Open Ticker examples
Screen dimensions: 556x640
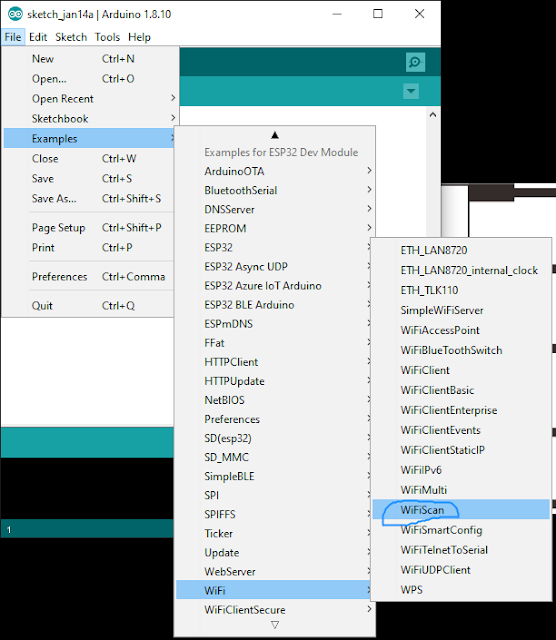(x=274, y=534)
